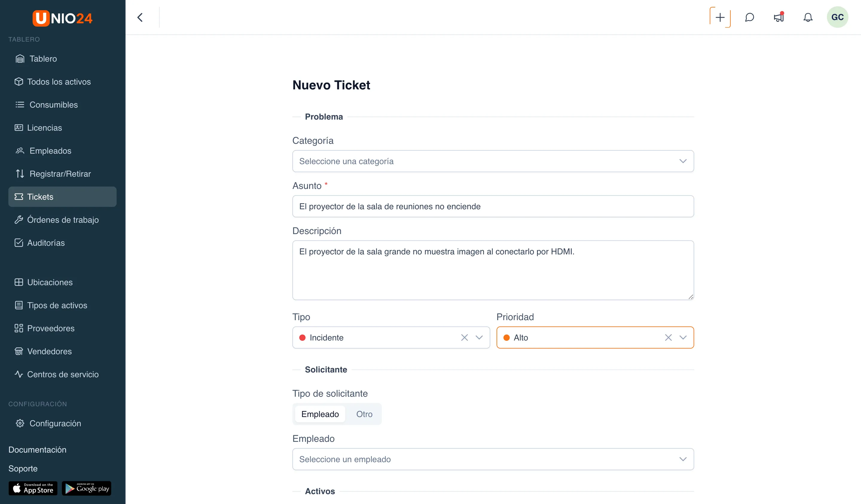Open the Tipo Incidente dropdown

391,337
